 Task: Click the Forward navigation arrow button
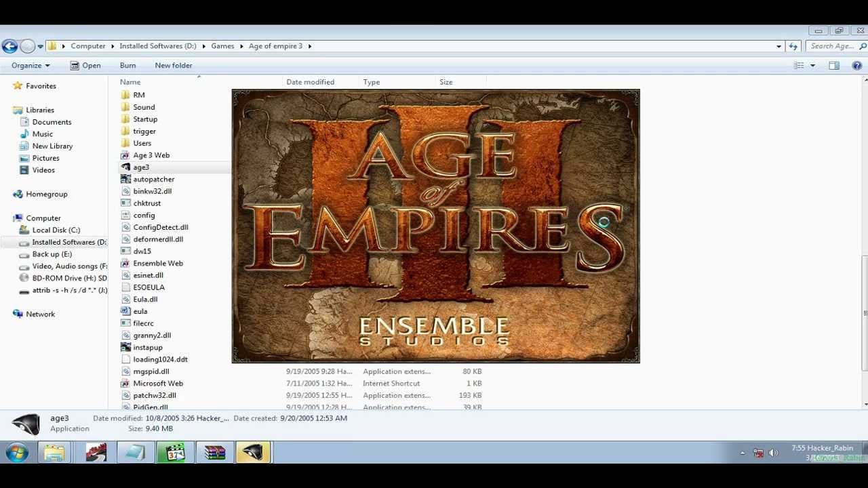pos(27,46)
